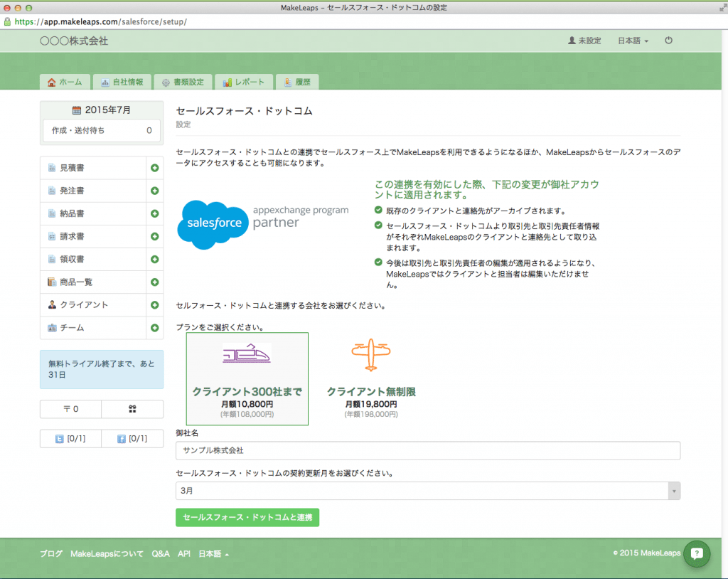Select the クライアント無制限 plan

point(371,378)
